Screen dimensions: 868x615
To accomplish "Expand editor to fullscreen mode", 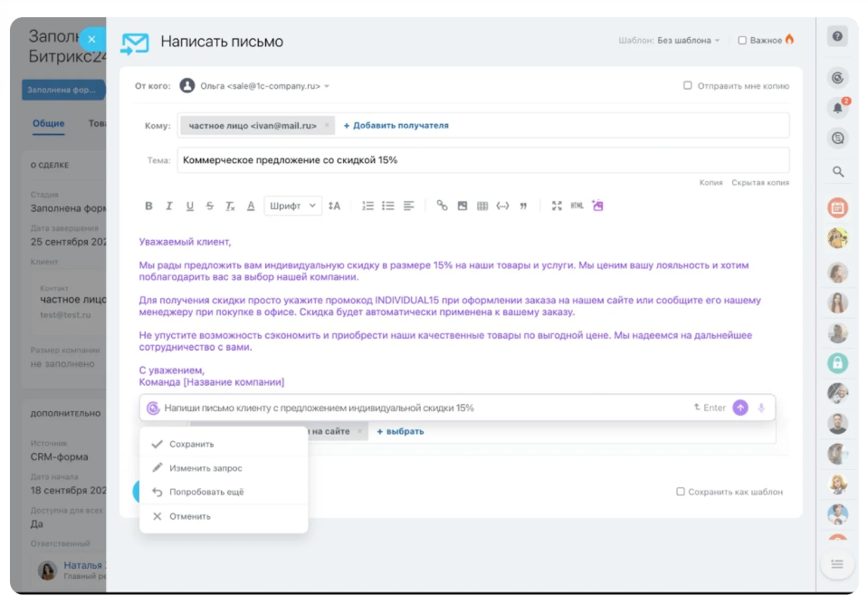I will coord(557,207).
